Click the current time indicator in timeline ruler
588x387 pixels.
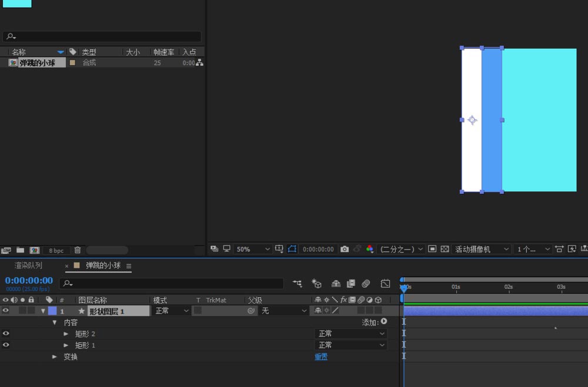coord(404,288)
